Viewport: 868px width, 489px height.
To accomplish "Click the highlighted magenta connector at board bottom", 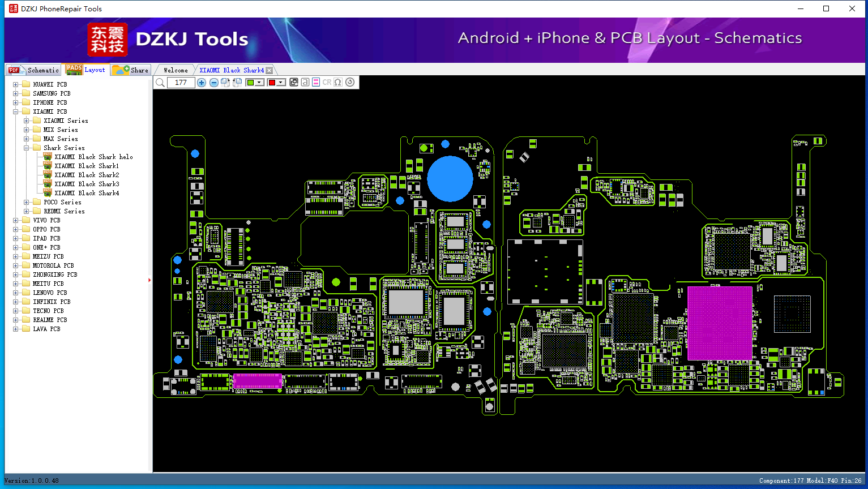I will point(258,381).
